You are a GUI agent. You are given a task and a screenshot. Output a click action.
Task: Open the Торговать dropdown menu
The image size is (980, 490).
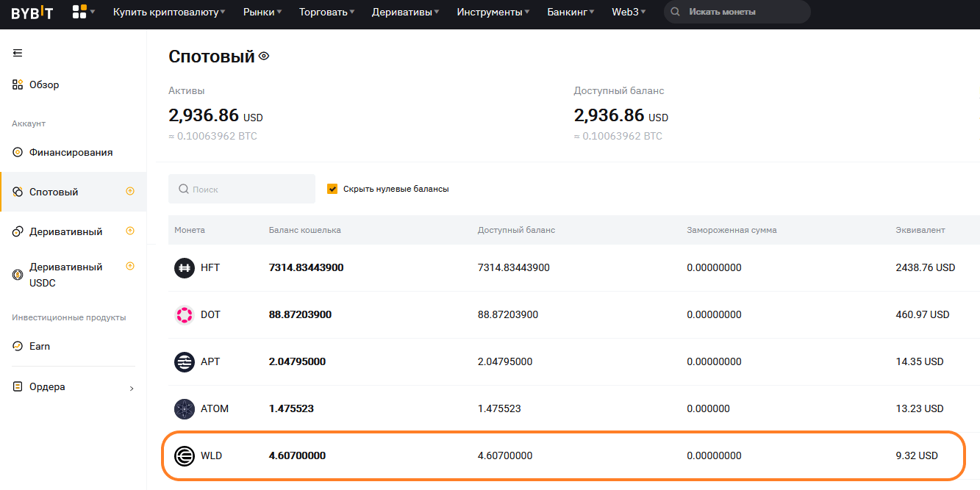(x=326, y=12)
